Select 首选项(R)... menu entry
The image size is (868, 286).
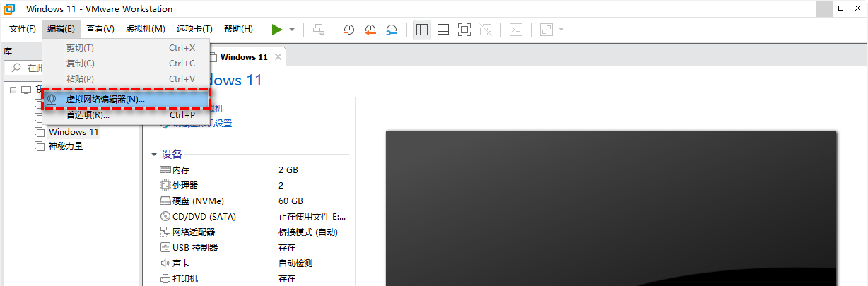coord(127,115)
